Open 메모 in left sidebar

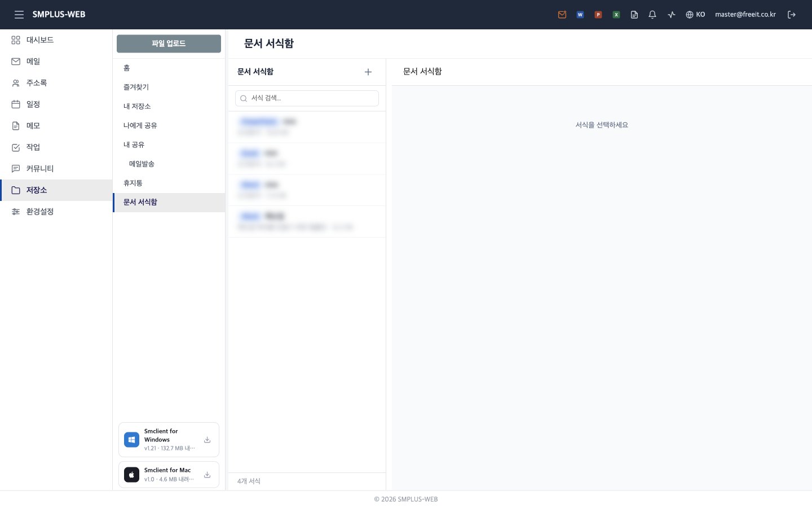(x=56, y=126)
